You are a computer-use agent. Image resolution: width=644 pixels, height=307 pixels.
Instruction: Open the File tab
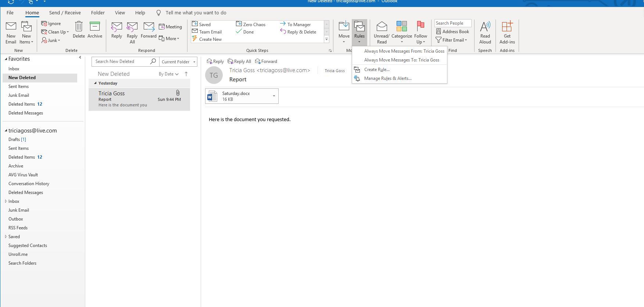(x=10, y=13)
